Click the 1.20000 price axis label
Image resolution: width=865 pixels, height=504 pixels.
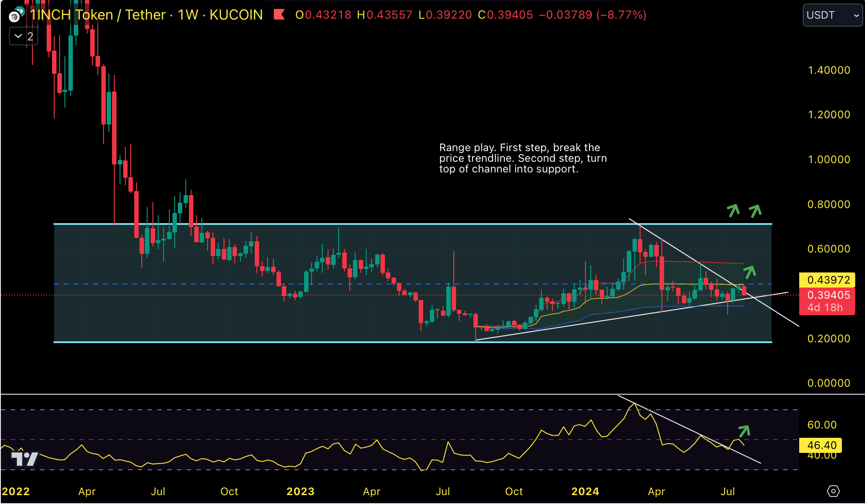pos(829,115)
